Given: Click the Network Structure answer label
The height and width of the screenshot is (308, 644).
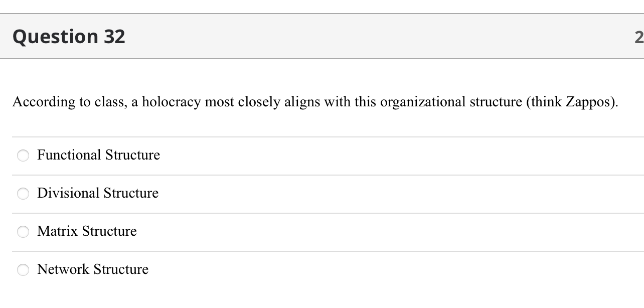Looking at the screenshot, I should (x=92, y=269).
